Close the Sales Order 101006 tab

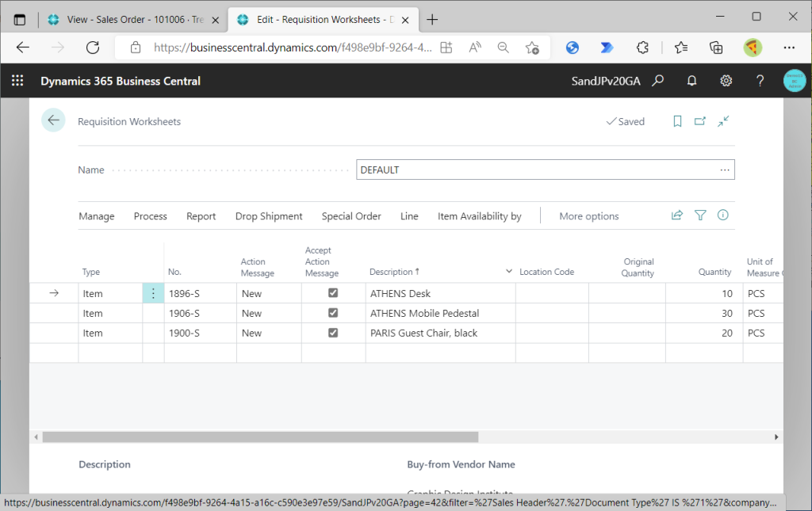pyautogui.click(x=216, y=20)
